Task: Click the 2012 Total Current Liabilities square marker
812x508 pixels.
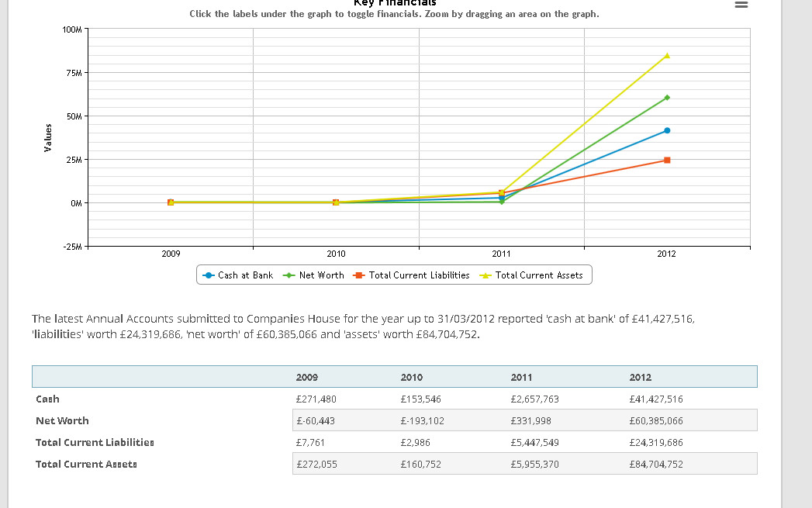Action: point(667,160)
